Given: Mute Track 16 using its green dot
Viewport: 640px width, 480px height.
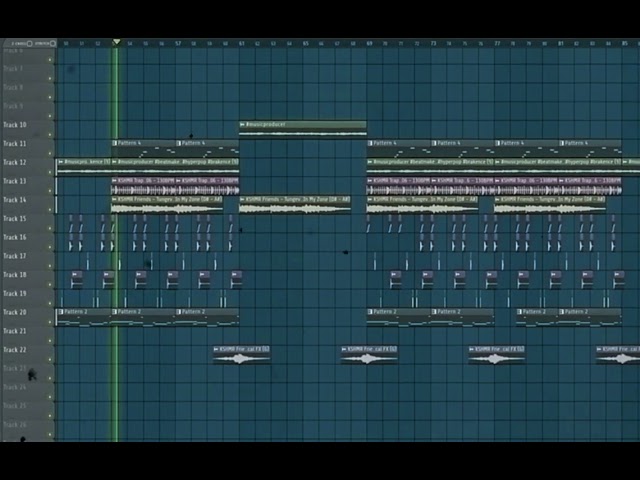Looking at the screenshot, I should [51, 247].
